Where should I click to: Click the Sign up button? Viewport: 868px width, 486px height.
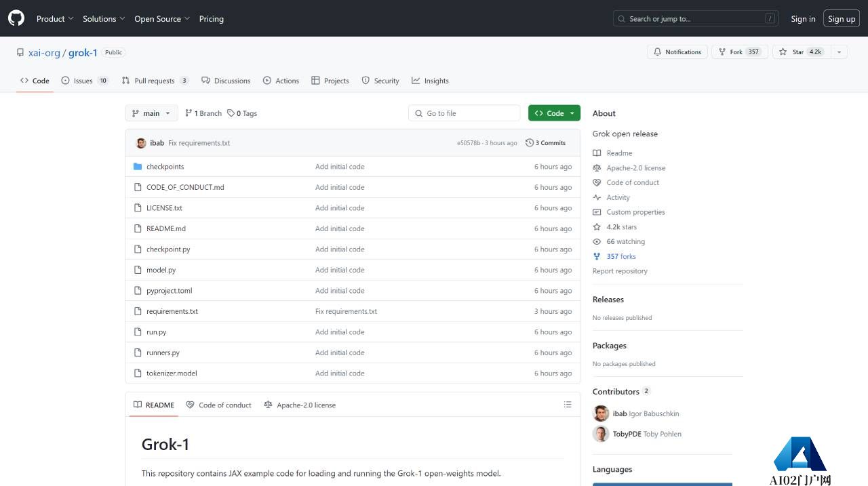[x=842, y=19]
